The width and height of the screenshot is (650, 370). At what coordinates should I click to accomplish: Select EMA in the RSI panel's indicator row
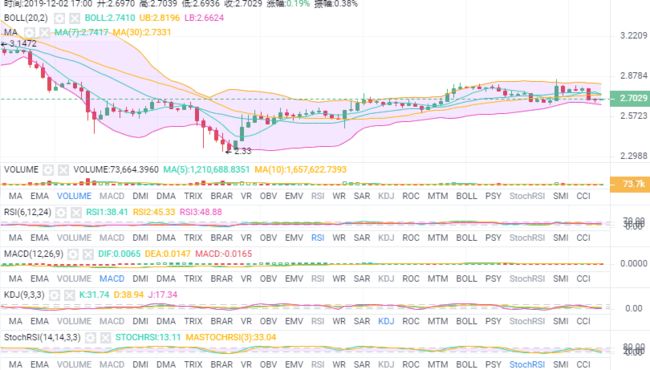click(x=40, y=238)
